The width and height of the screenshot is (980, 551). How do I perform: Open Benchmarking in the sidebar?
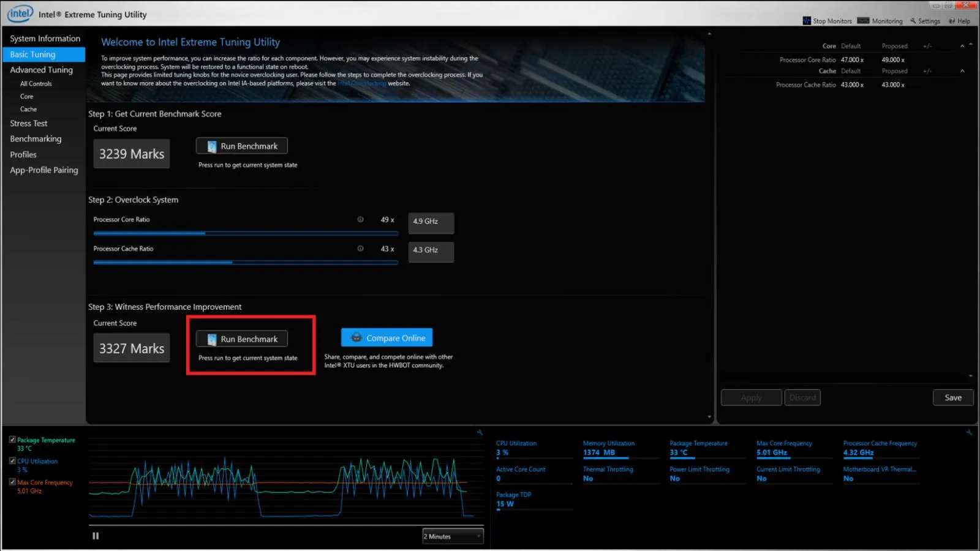pos(36,139)
